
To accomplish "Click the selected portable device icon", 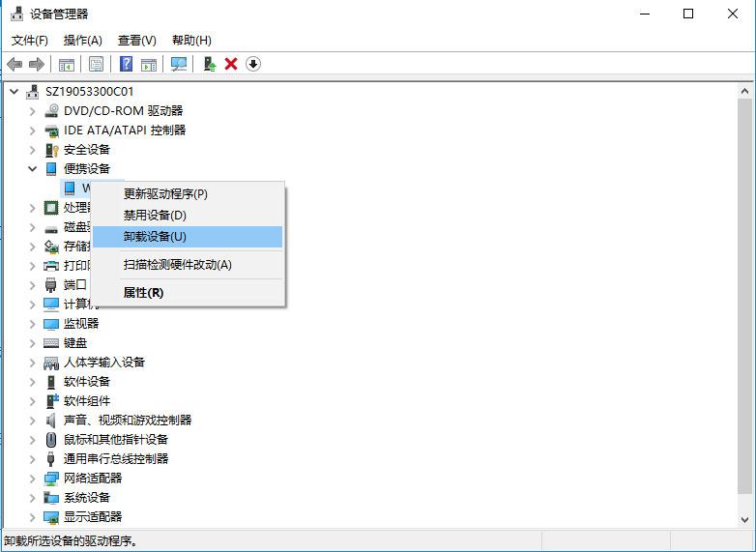I will point(70,188).
